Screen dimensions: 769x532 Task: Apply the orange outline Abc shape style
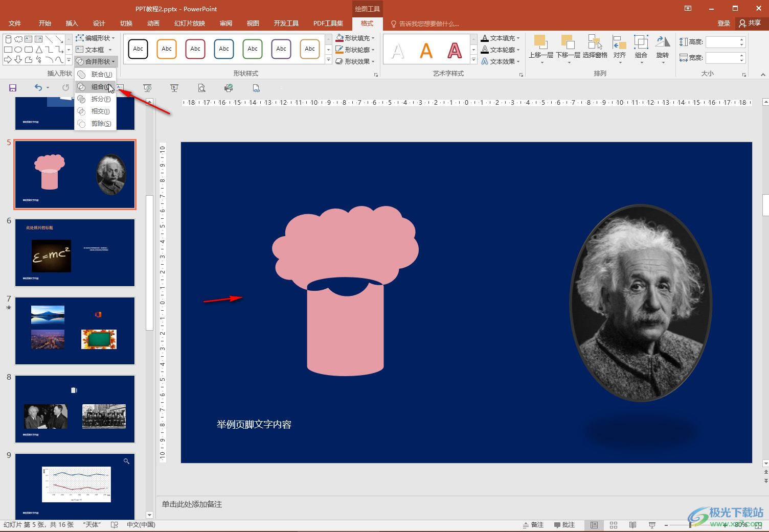pyautogui.click(x=167, y=49)
